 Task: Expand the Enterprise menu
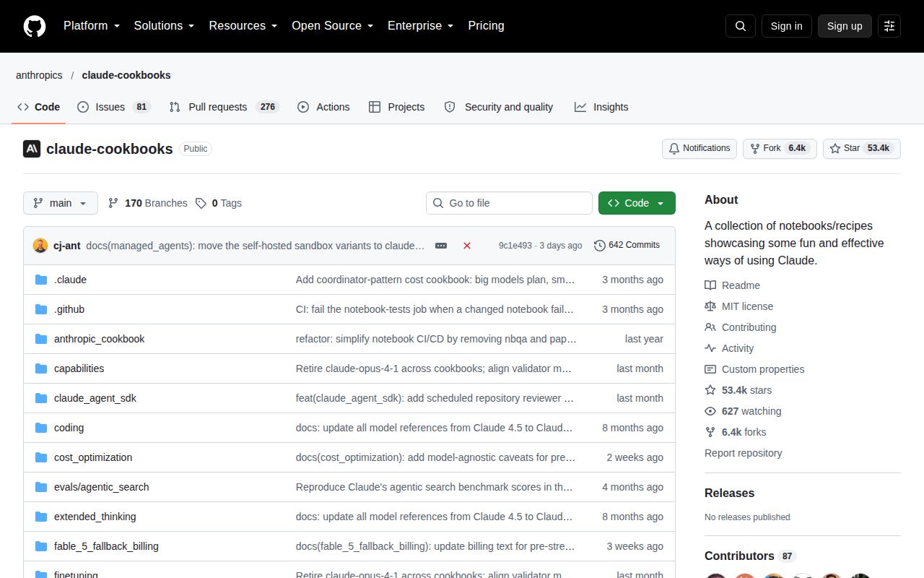tap(420, 26)
